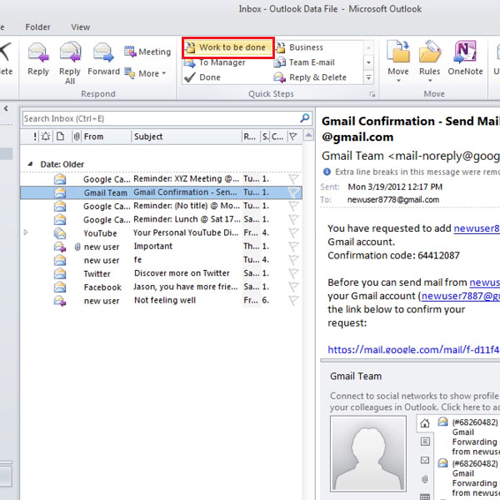500x500 pixels.
Task: Click the attachments icon in People Pane
Action: tap(425, 479)
